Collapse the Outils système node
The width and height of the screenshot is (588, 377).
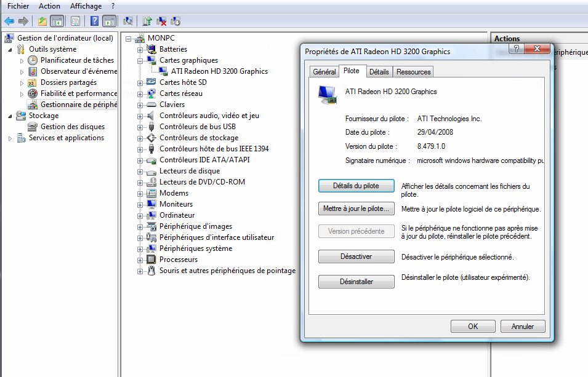(10, 49)
